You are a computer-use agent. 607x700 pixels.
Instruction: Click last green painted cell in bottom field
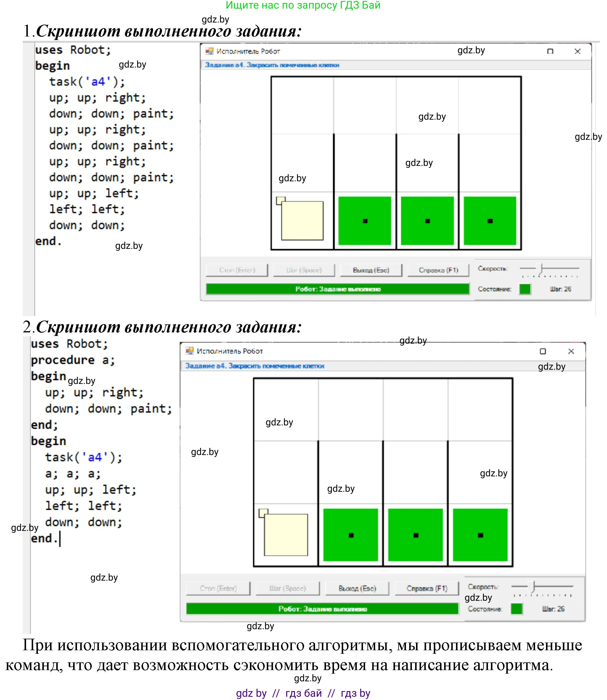tap(480, 535)
